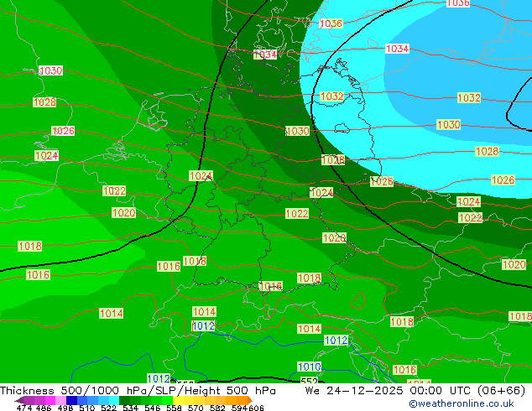
Task: Click the blue 1010 isobar label
Action: [309, 367]
